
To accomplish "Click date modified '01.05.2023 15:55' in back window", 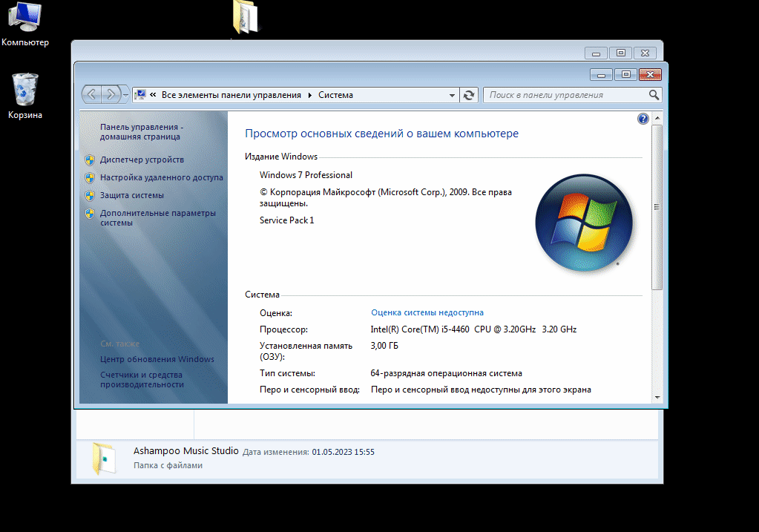I will 344,452.
